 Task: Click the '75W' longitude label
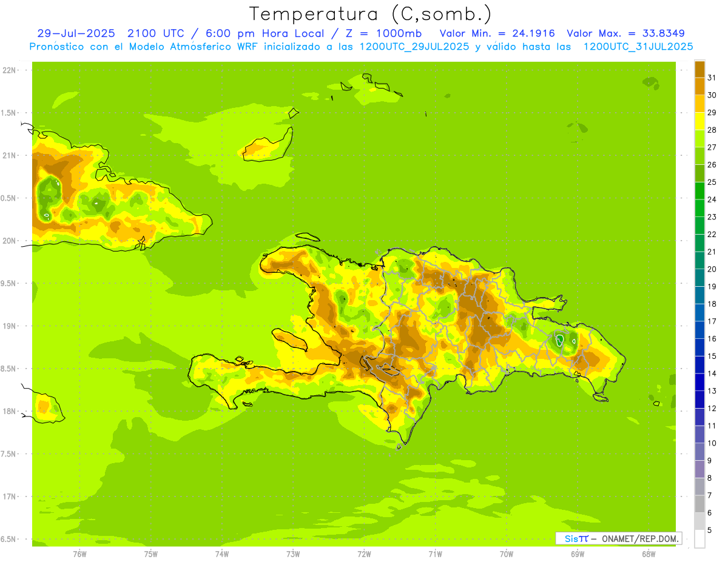pyautogui.click(x=150, y=554)
